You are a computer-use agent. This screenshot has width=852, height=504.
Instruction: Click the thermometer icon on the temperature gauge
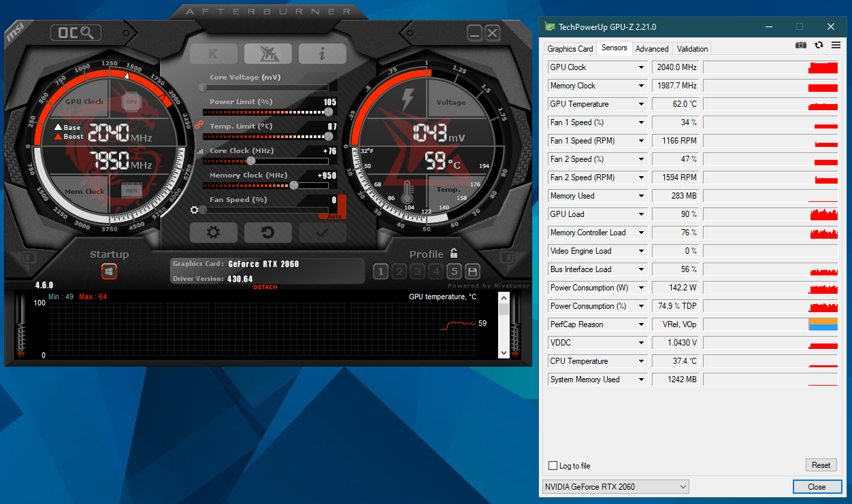click(x=408, y=192)
